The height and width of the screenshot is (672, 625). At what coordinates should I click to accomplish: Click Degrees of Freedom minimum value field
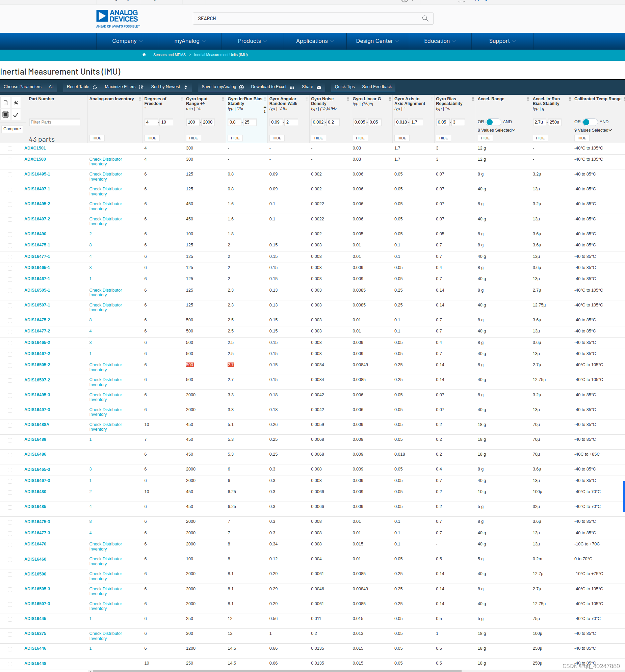(x=151, y=123)
